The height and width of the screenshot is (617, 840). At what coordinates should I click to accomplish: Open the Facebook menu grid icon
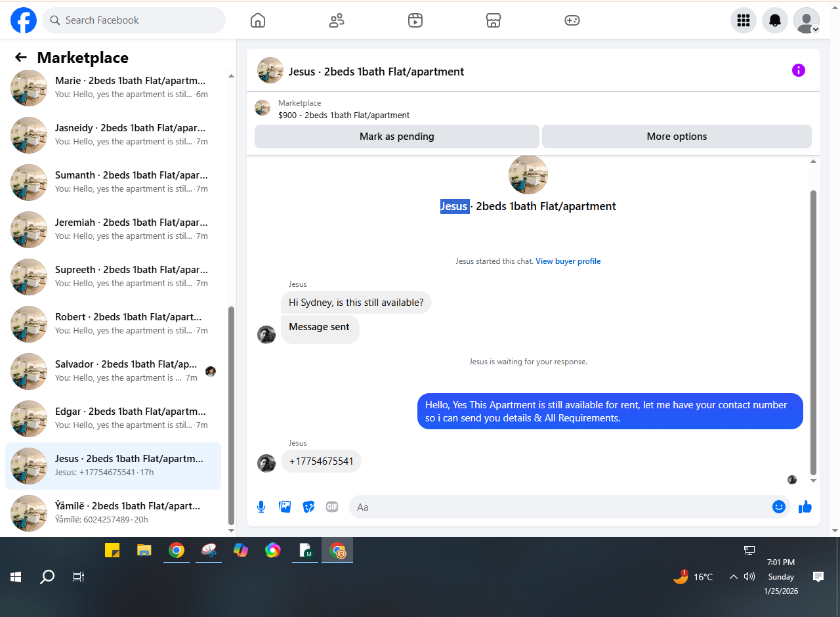[x=744, y=20]
